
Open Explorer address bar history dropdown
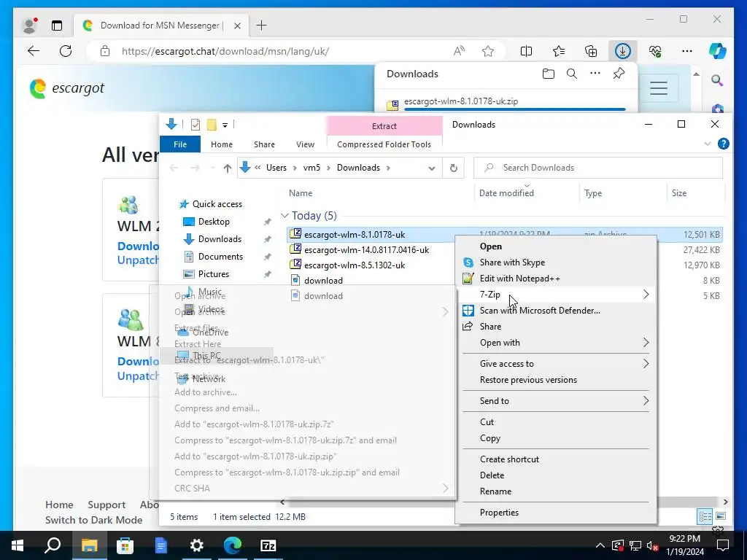click(432, 168)
